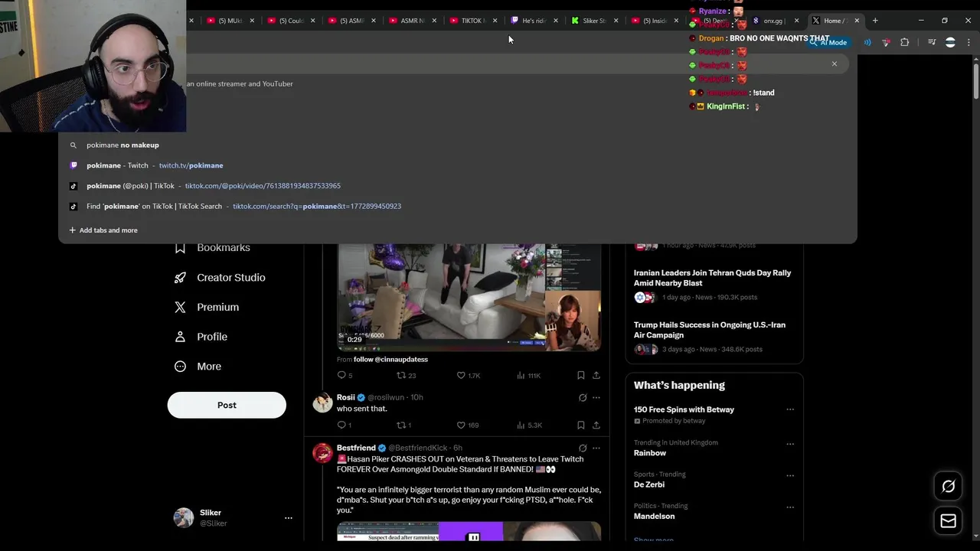This screenshot has height=551, width=980.
Task: Bookmark Rosii's tweet
Action: (580, 425)
